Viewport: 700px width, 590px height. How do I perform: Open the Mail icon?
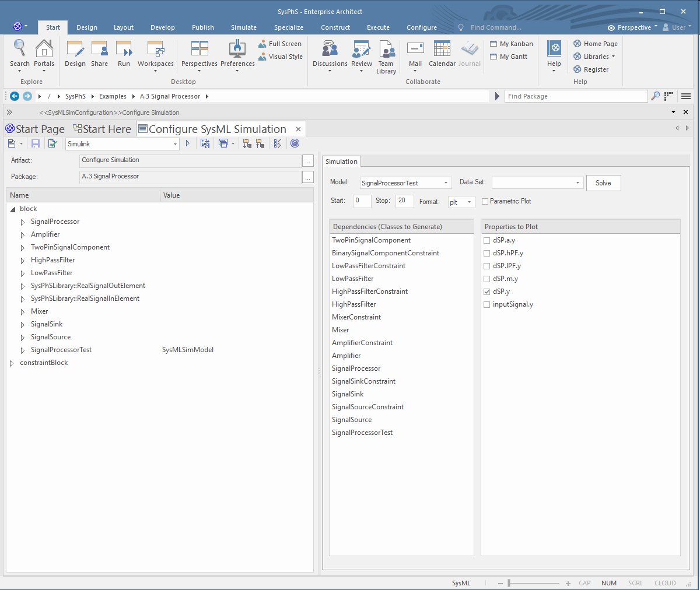point(415,49)
